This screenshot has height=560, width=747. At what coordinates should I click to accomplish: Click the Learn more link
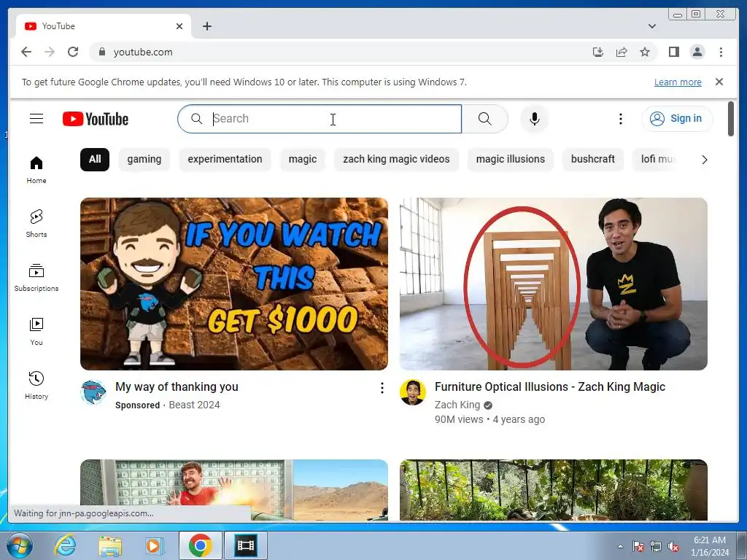click(678, 82)
